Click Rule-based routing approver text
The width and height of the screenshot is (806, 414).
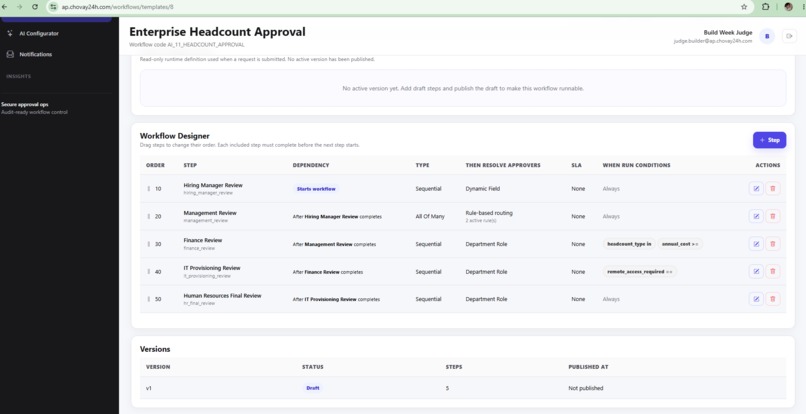489,213
